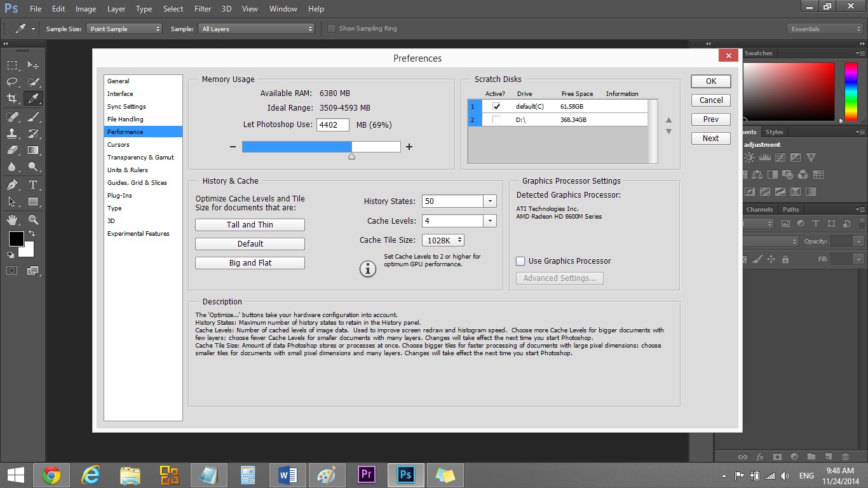This screenshot has height=488, width=868.
Task: Select the Pen tool
Action: [x=12, y=185]
